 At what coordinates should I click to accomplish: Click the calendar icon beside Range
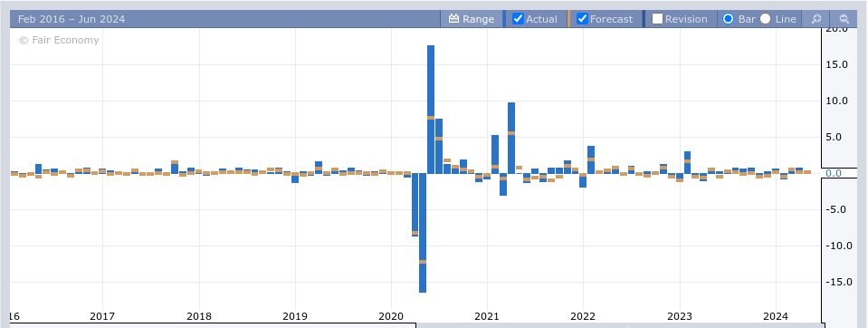tap(454, 19)
